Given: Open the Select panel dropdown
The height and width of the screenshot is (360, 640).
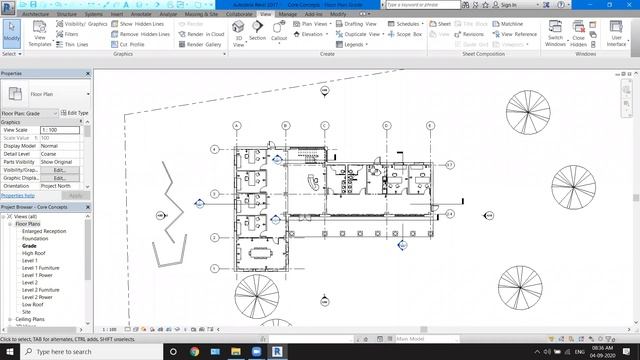Looking at the screenshot, I should click(12, 54).
